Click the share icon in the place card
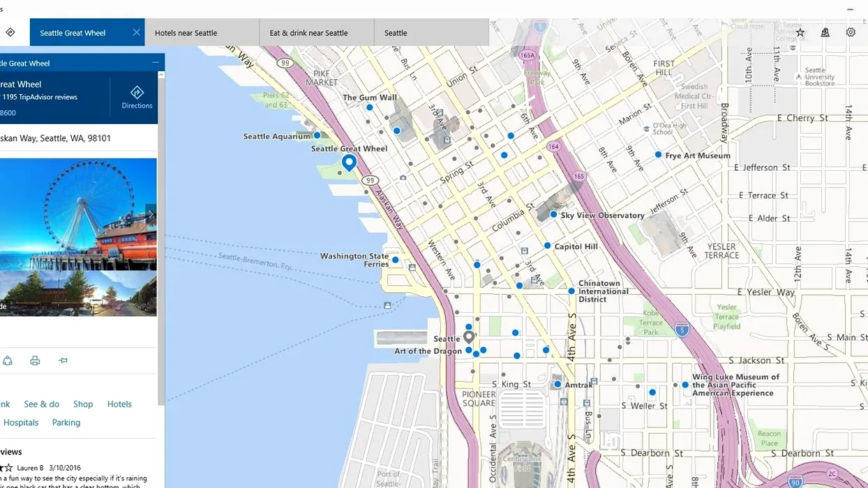 point(8,360)
